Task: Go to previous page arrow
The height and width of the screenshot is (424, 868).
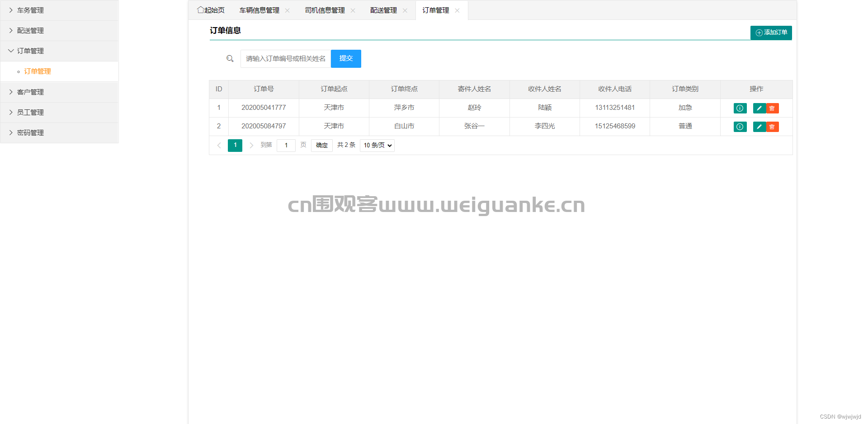Action: [x=219, y=145]
